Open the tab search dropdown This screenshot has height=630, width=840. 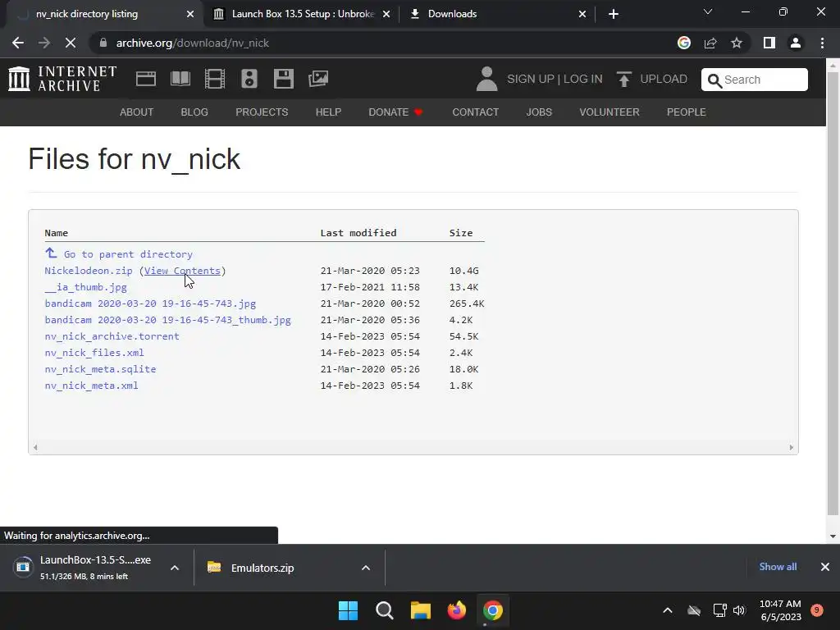708,11
